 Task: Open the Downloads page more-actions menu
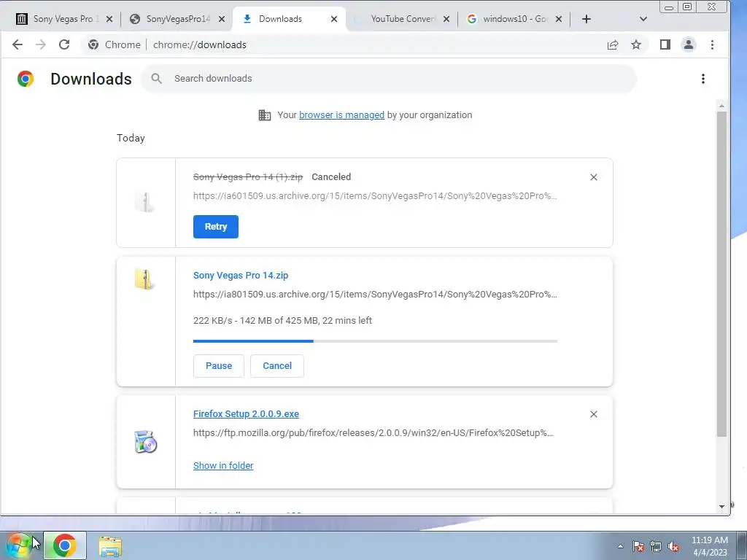[703, 79]
